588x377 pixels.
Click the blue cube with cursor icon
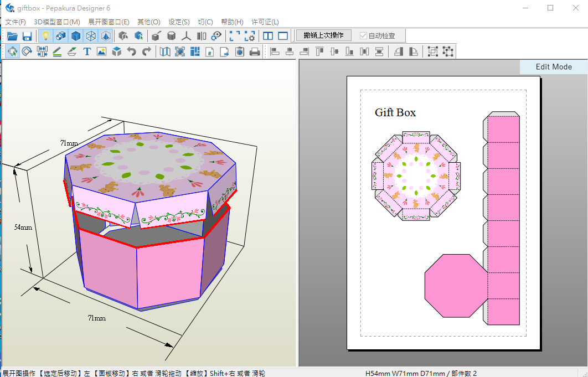138,36
